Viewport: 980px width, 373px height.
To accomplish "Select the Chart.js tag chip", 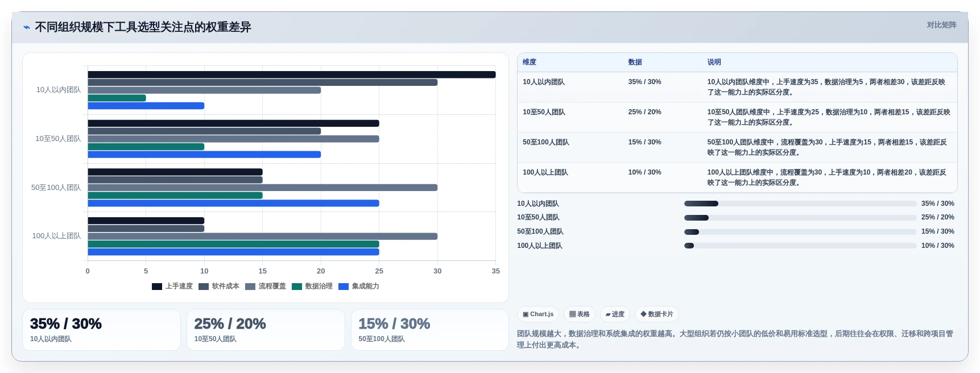I will (x=538, y=314).
